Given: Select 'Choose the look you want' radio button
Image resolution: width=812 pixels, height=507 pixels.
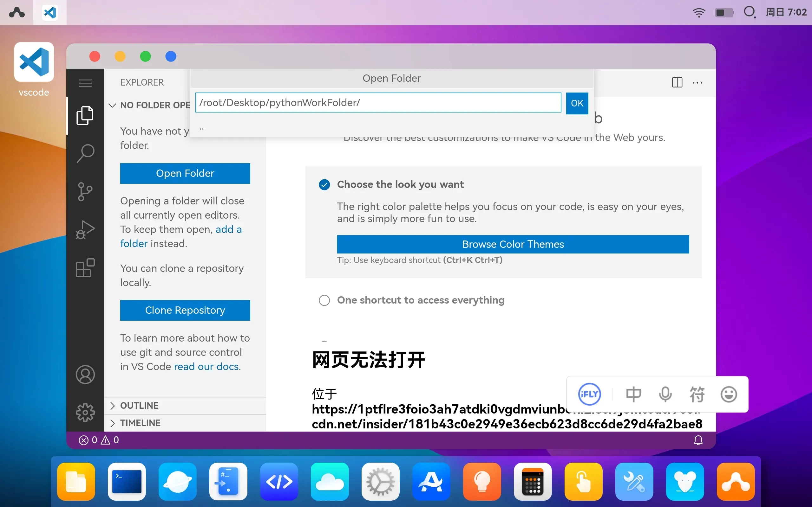Looking at the screenshot, I should pos(324,184).
